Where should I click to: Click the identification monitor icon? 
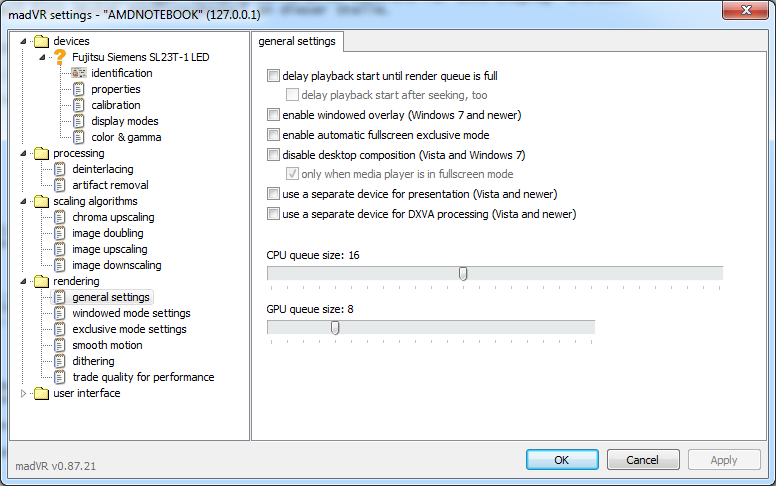click(x=79, y=73)
